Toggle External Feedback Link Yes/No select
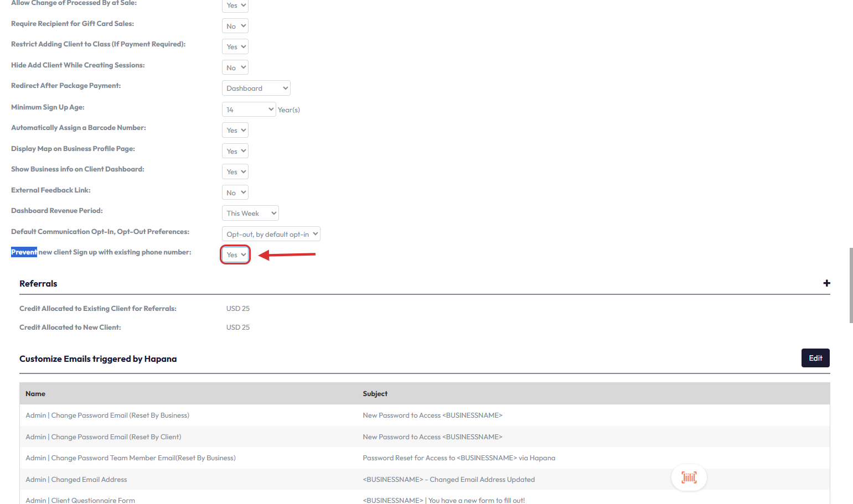 [x=235, y=193]
